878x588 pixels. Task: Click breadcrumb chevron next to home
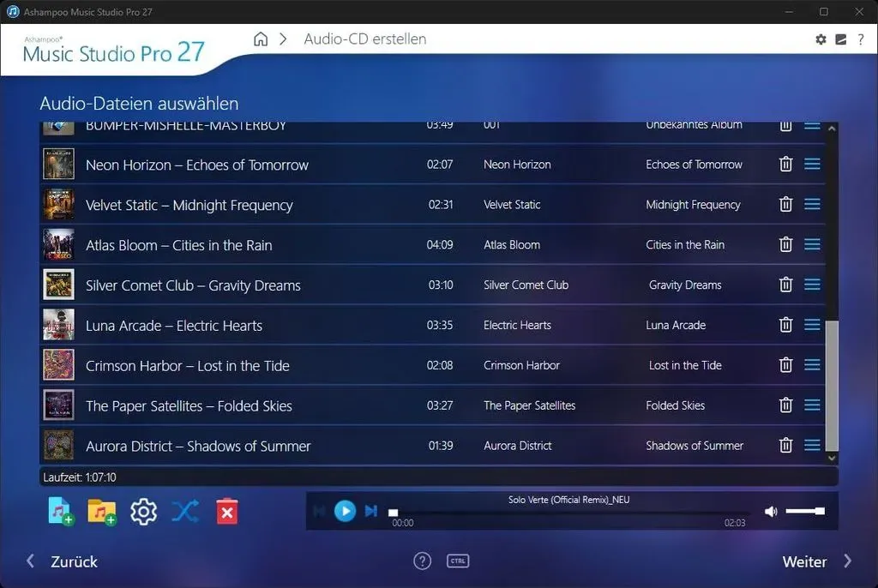(x=283, y=39)
